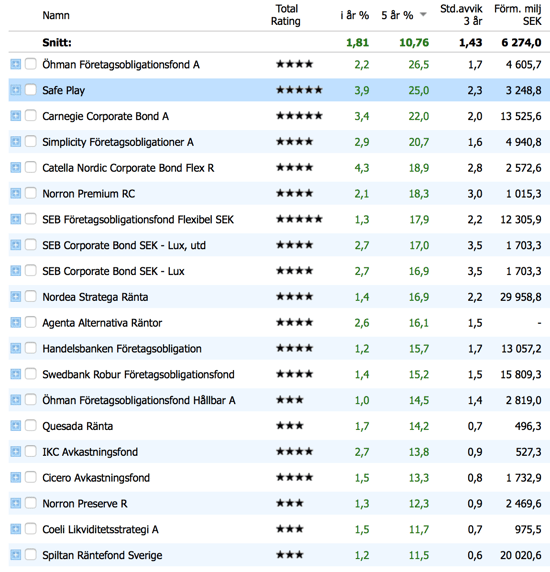Open Öhman Företagsobligationsfond Hållbar A name
This screenshot has width=550, height=572.
pos(139,400)
